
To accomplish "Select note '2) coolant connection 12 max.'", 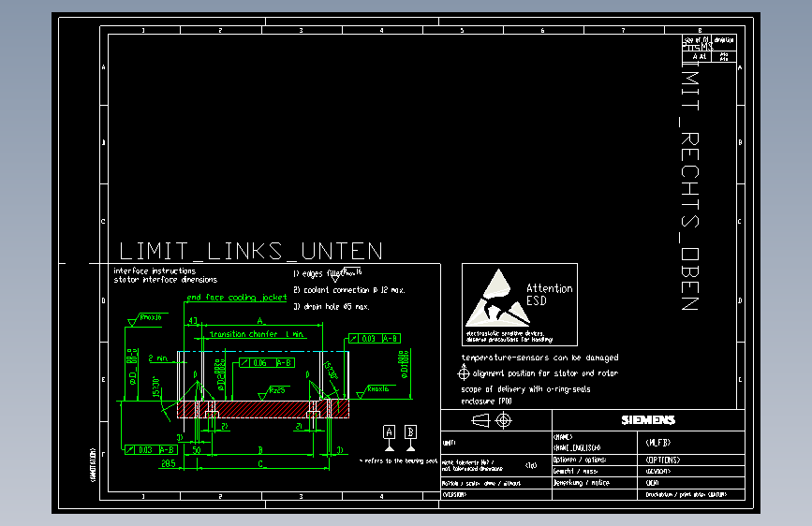I will coord(349,290).
